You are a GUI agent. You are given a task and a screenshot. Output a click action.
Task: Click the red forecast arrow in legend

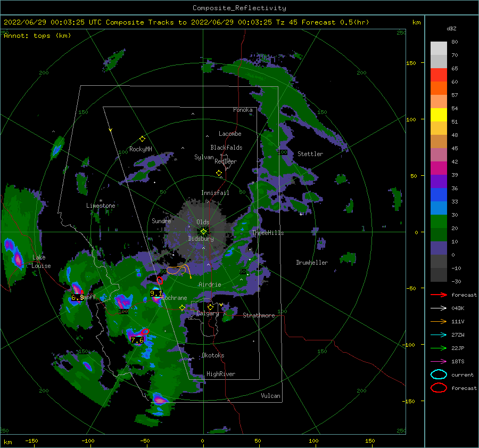[x=439, y=295]
